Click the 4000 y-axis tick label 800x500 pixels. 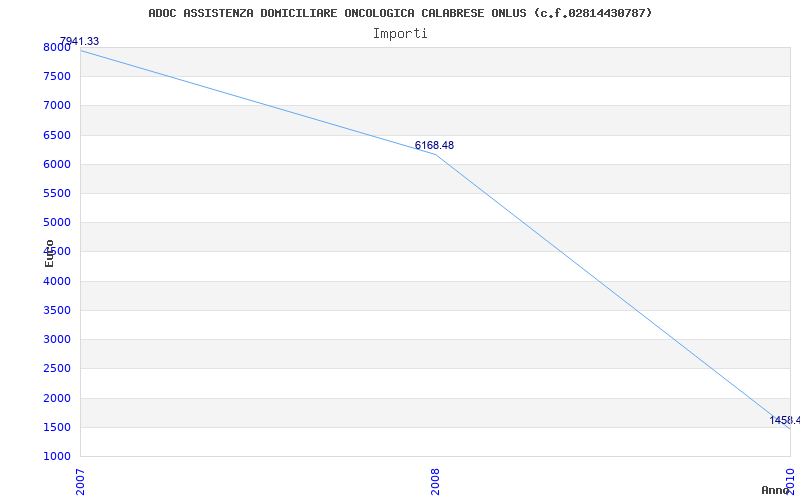tap(57, 281)
